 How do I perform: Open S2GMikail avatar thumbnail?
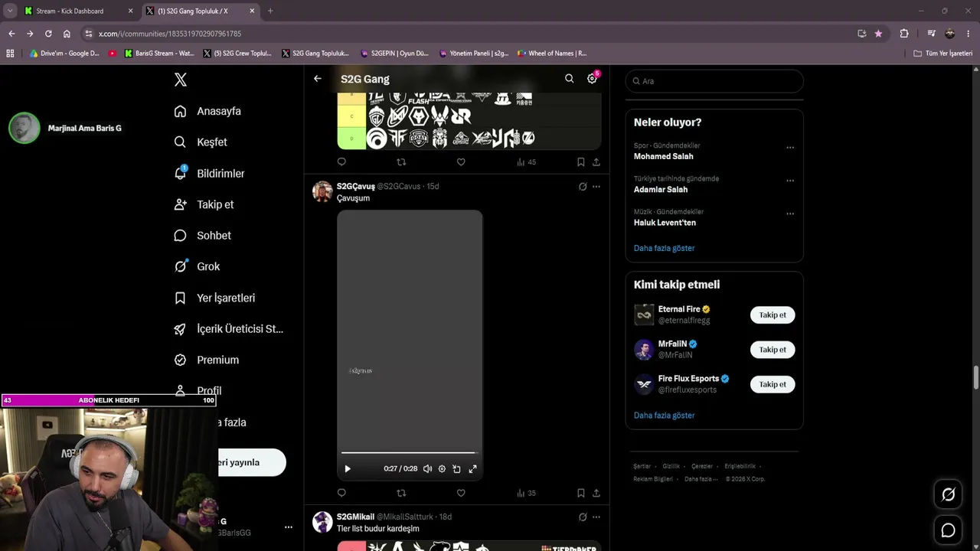(x=322, y=522)
